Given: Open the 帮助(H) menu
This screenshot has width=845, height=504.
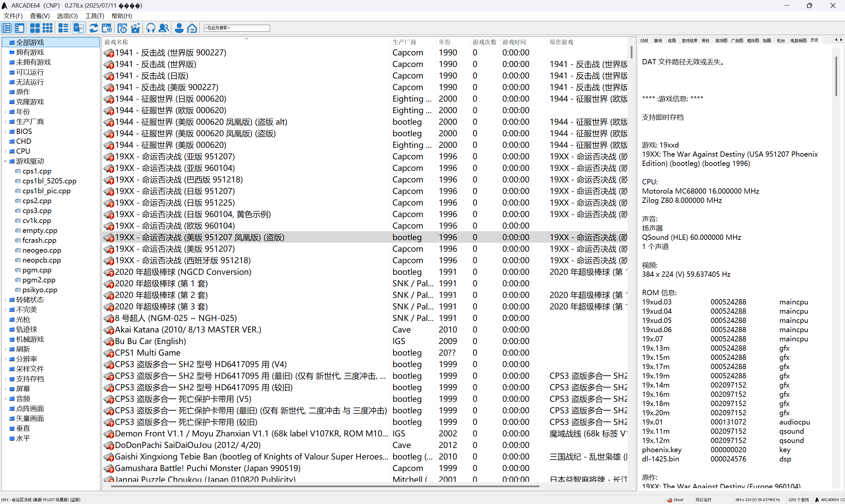Looking at the screenshot, I should [x=122, y=16].
